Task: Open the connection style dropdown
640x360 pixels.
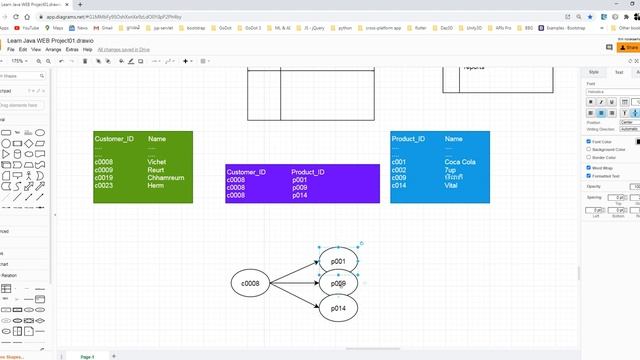Action: (x=156, y=61)
